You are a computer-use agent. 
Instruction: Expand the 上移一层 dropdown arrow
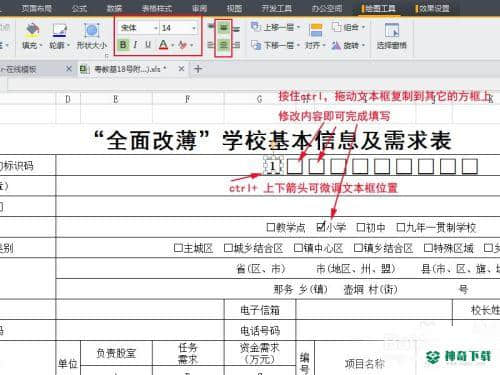tap(298, 27)
